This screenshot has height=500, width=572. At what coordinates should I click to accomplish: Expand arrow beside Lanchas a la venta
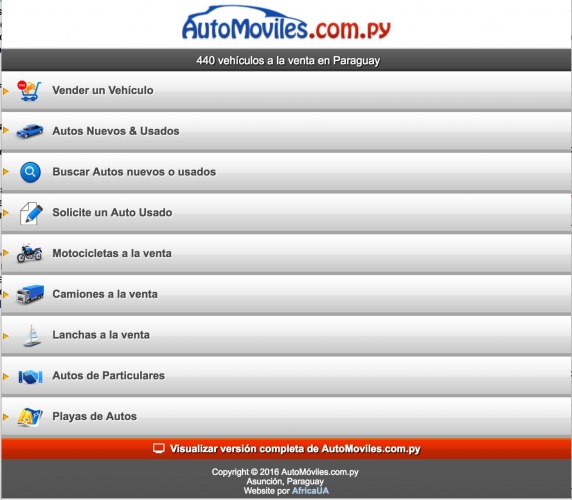(x=6, y=336)
